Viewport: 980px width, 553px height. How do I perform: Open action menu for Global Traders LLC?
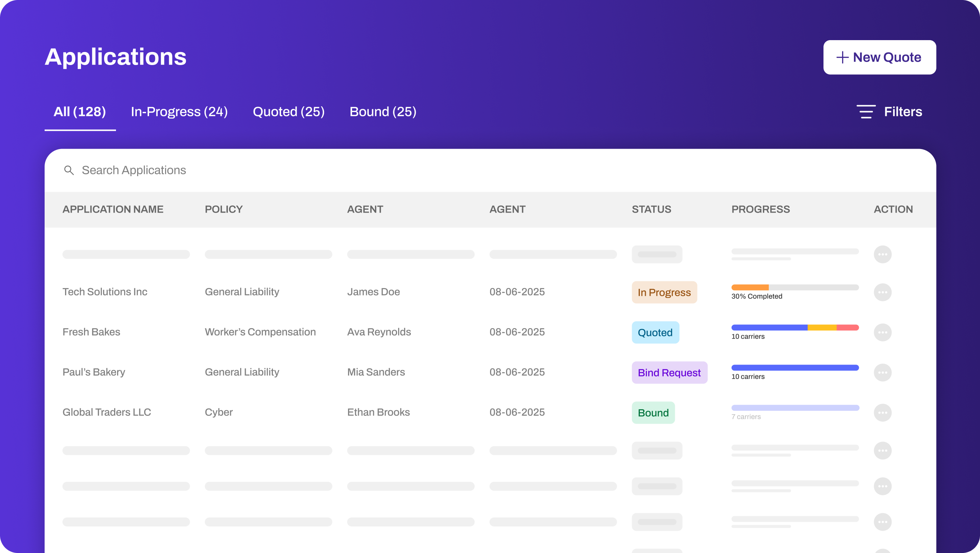[x=882, y=413]
